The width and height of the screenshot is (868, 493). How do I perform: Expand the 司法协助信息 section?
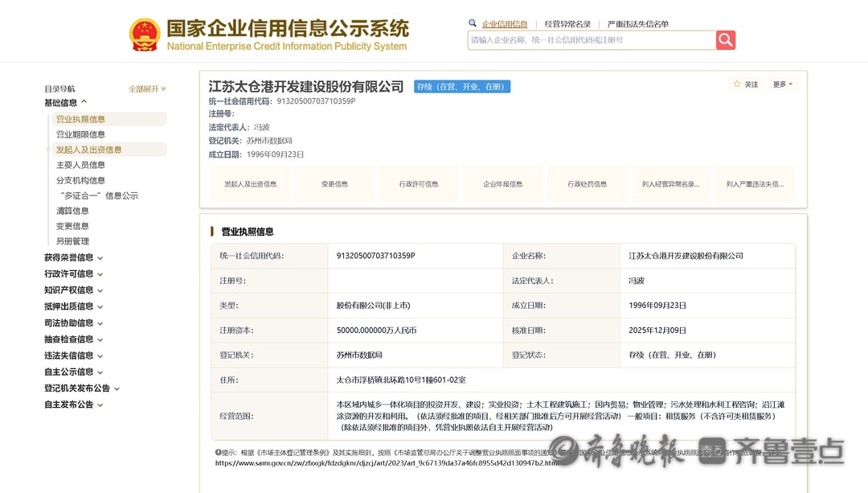pos(74,323)
